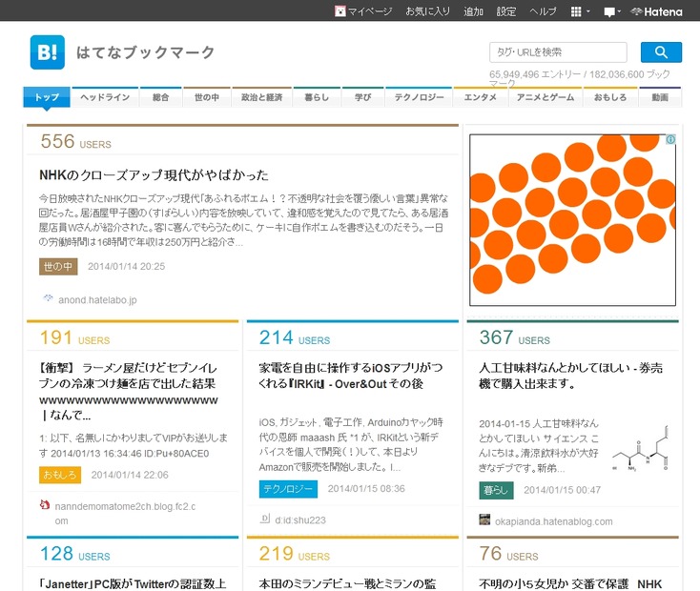Click okapianda.hatenablog.com favicon

(484, 520)
